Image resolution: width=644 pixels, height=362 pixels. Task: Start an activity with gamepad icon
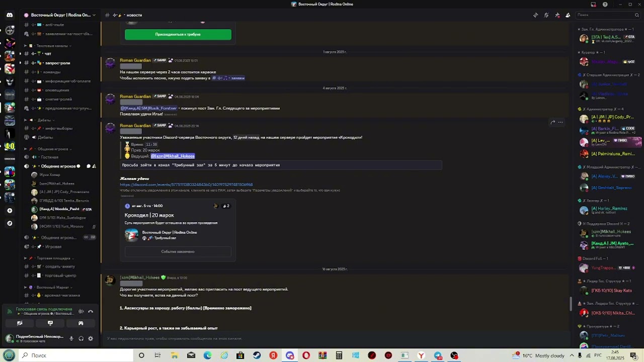[80, 323]
